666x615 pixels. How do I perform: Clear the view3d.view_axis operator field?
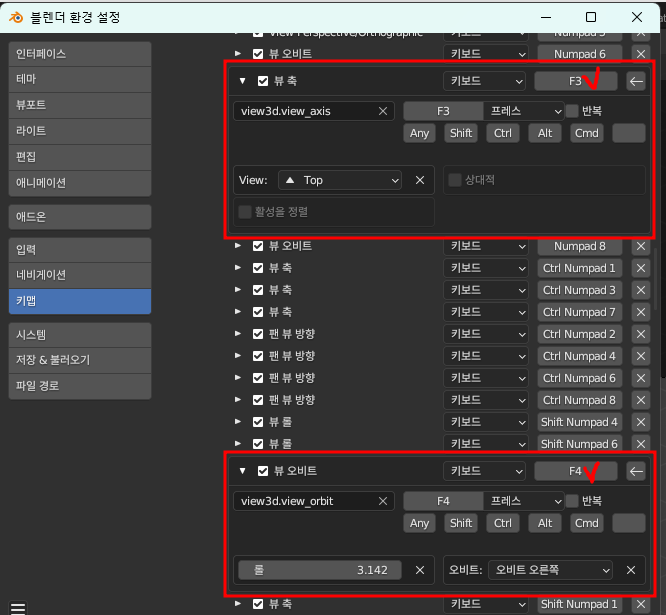[x=383, y=111]
